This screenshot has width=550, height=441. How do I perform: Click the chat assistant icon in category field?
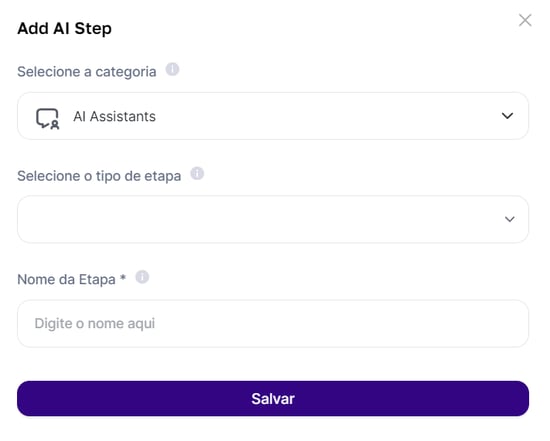point(48,119)
